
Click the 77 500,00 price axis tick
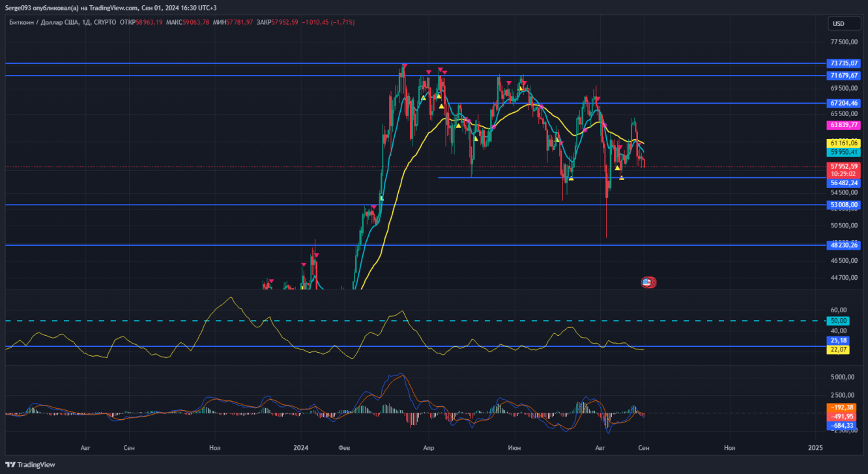click(x=844, y=42)
